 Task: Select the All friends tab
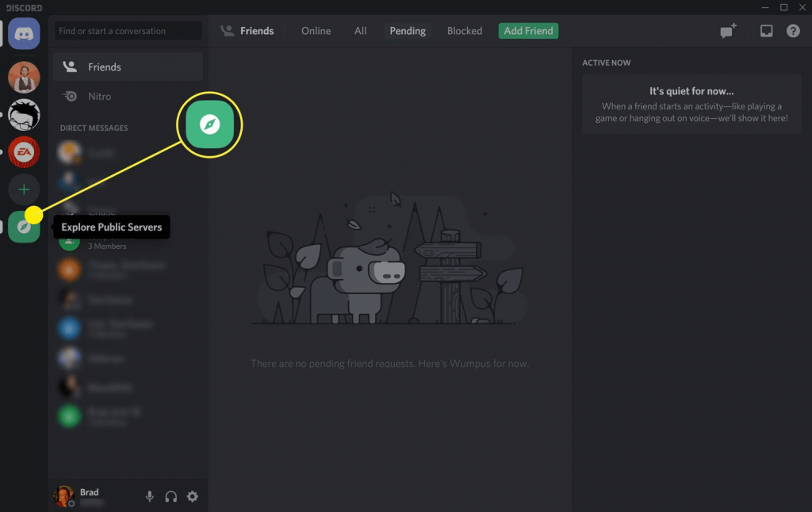point(360,30)
